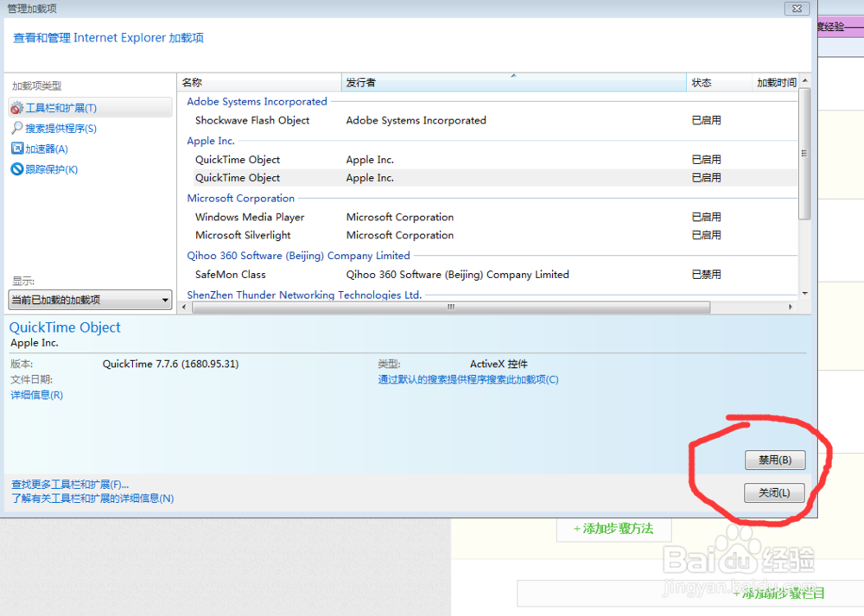The image size is (864, 616).
Task: Collapse the Apple Inc. group header
Action: point(211,141)
